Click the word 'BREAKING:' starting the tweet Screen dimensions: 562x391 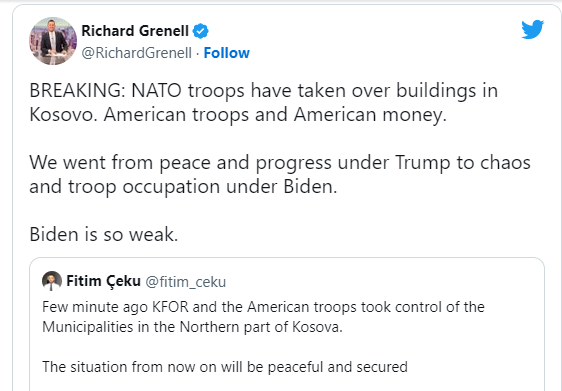[77, 91]
